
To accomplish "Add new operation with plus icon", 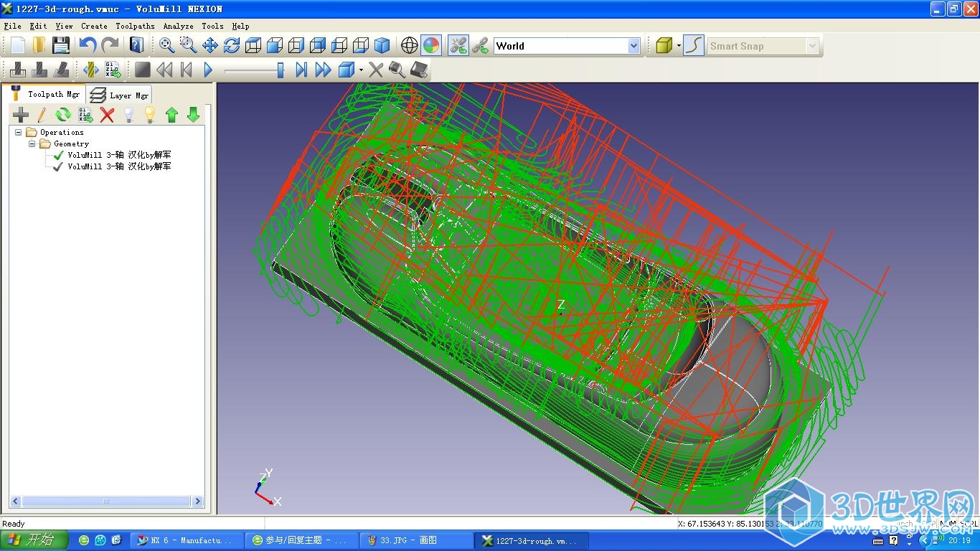I will [21, 114].
